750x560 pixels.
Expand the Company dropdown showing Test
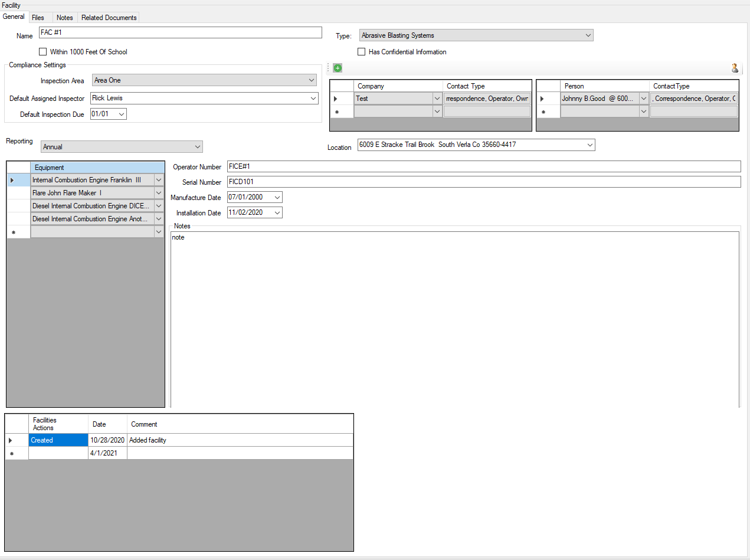point(437,98)
